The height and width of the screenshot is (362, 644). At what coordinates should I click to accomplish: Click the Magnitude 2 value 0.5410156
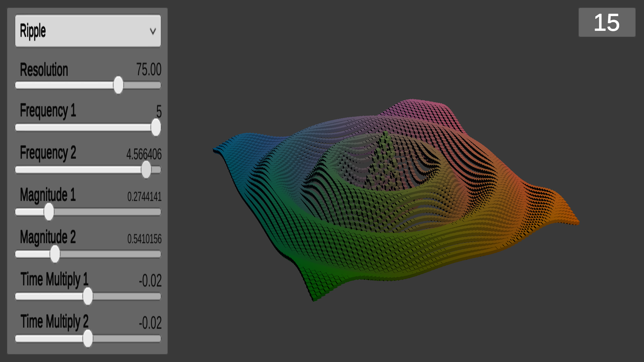144,239
